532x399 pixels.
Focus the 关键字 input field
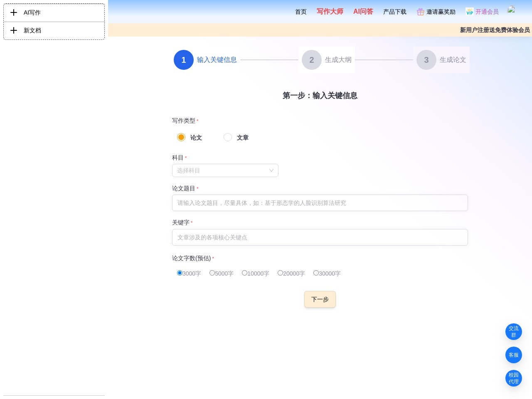320,237
